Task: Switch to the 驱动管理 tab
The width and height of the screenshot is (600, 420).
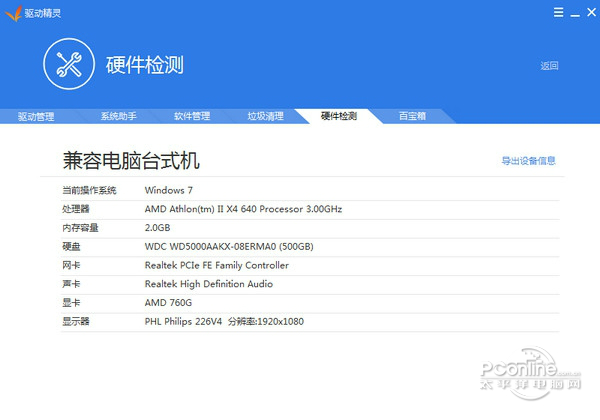Action: tap(36, 116)
